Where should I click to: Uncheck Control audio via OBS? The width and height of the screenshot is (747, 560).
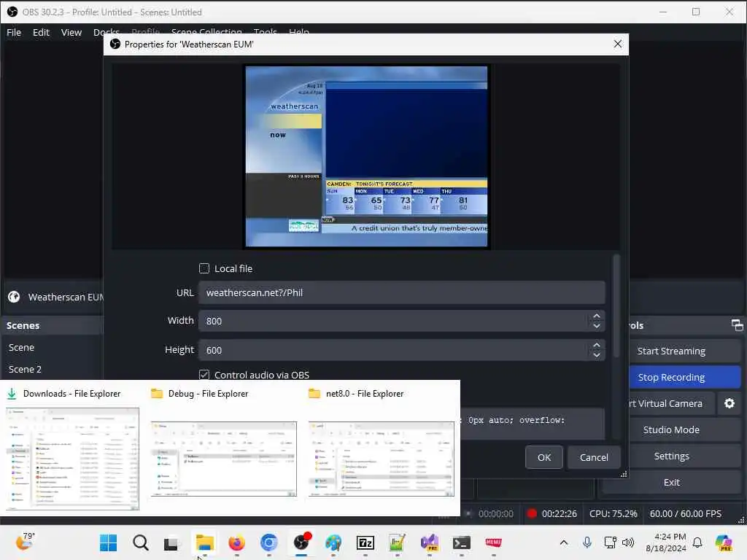204,375
